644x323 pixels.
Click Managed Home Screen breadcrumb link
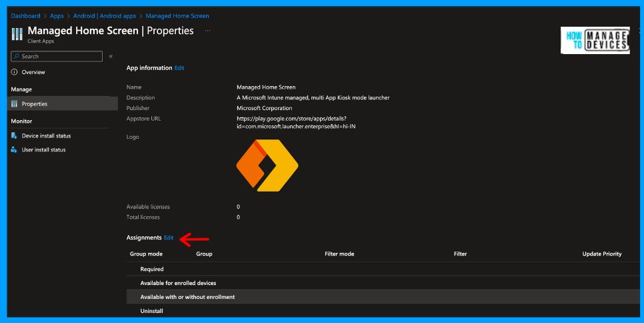click(x=177, y=16)
